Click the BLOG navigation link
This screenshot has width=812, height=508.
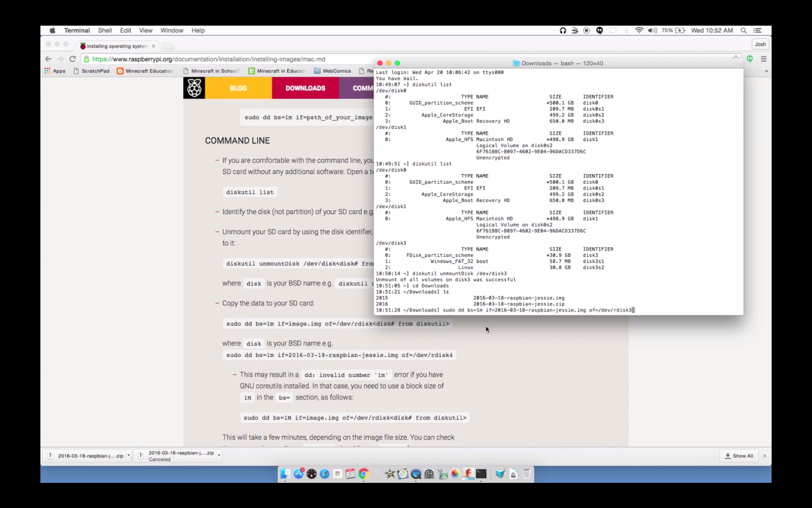[238, 88]
